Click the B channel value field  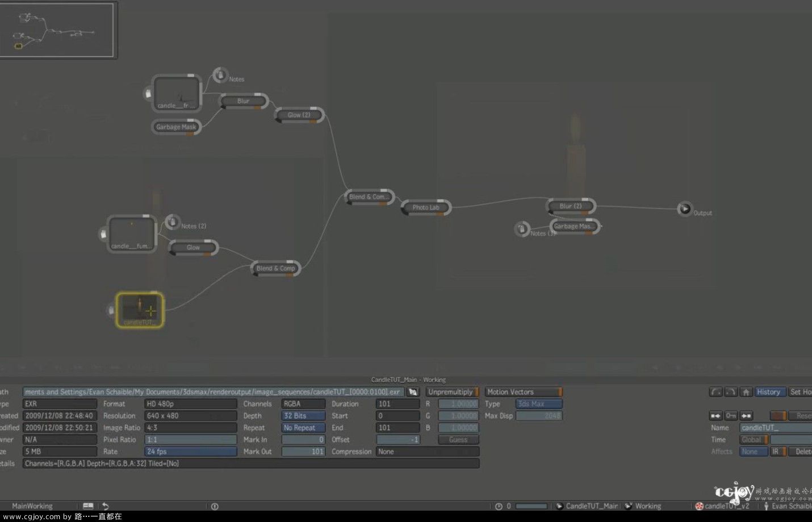pos(459,428)
